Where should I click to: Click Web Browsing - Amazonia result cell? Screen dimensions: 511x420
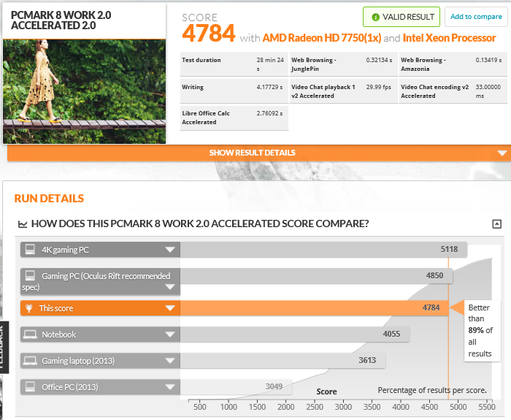click(453, 64)
